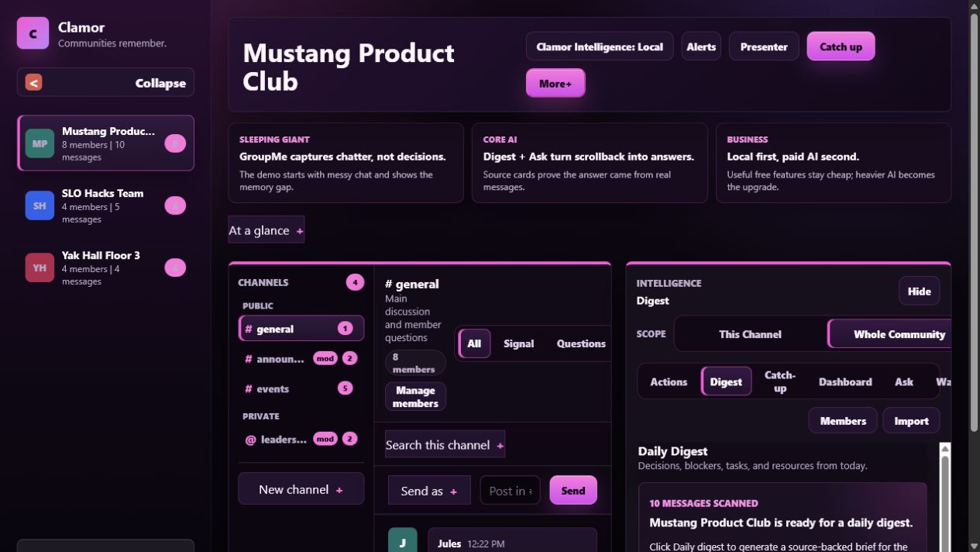Viewport: 980px width, 552px height.
Task: Click the Post in message input field
Action: tap(510, 491)
